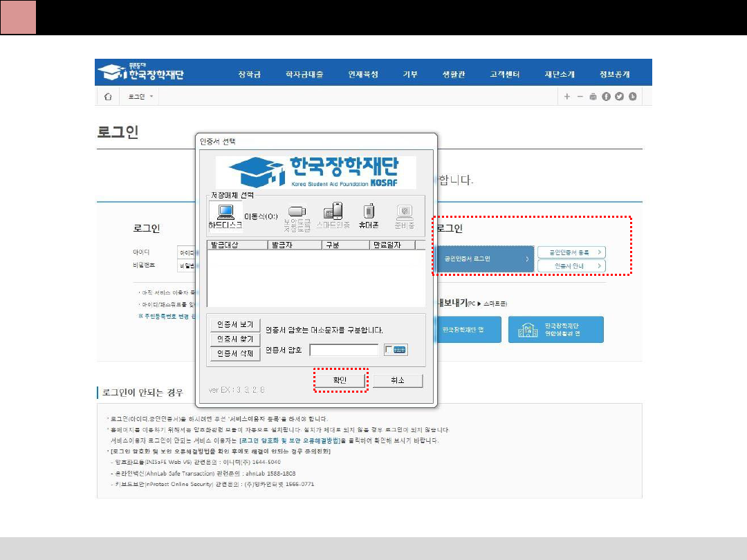Select the 하드디스크 storage icon

pos(225,216)
